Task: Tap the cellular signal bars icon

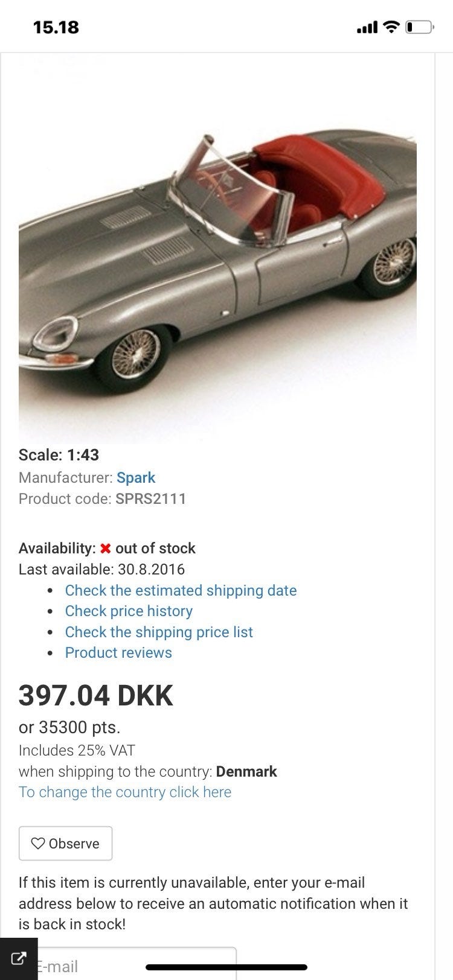Action: click(x=367, y=27)
